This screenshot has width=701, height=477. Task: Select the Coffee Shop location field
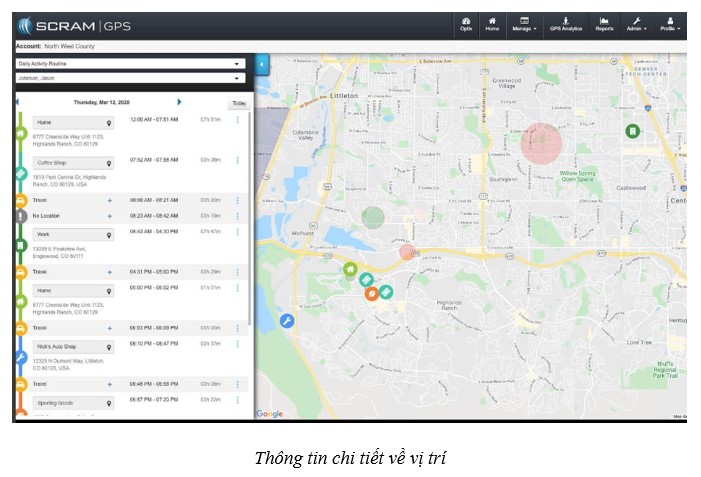[73, 163]
